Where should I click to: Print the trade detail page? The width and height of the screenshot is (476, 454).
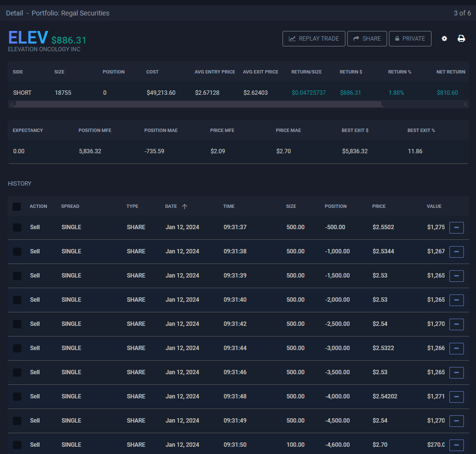pyautogui.click(x=461, y=39)
